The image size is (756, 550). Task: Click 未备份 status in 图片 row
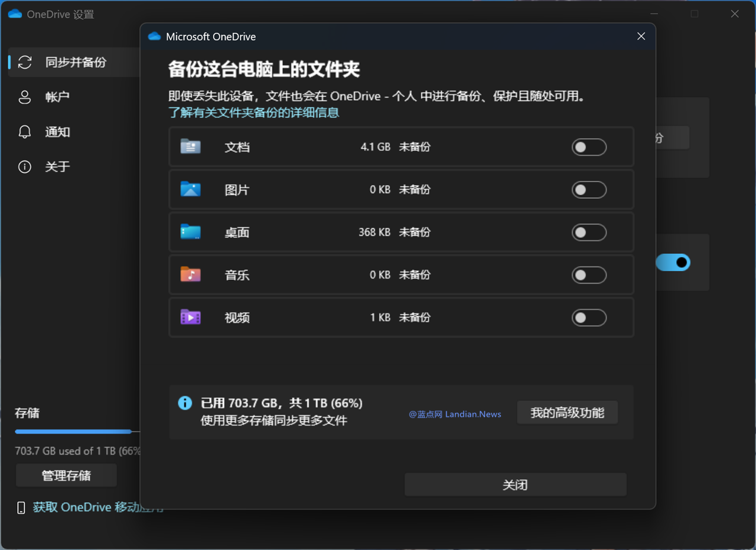point(415,189)
